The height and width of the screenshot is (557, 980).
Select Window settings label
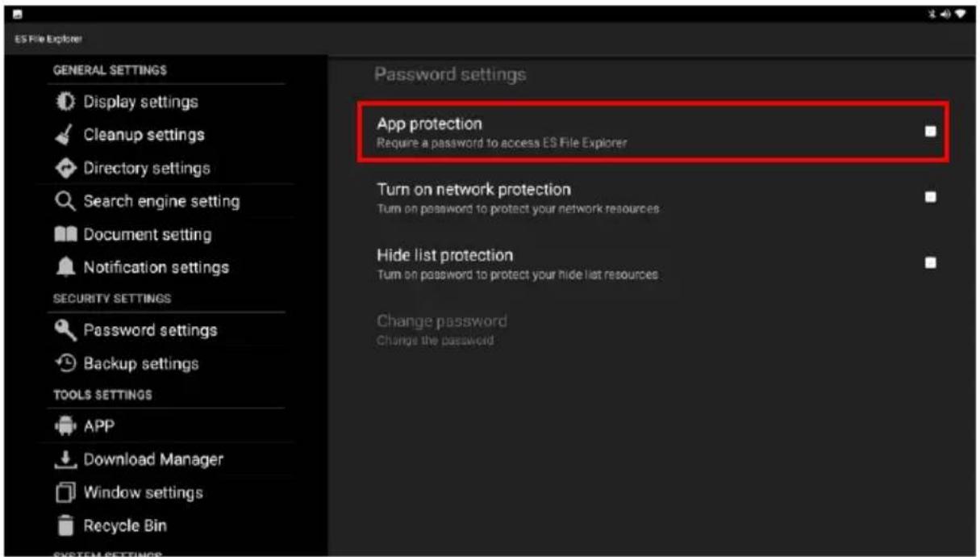[x=143, y=492]
